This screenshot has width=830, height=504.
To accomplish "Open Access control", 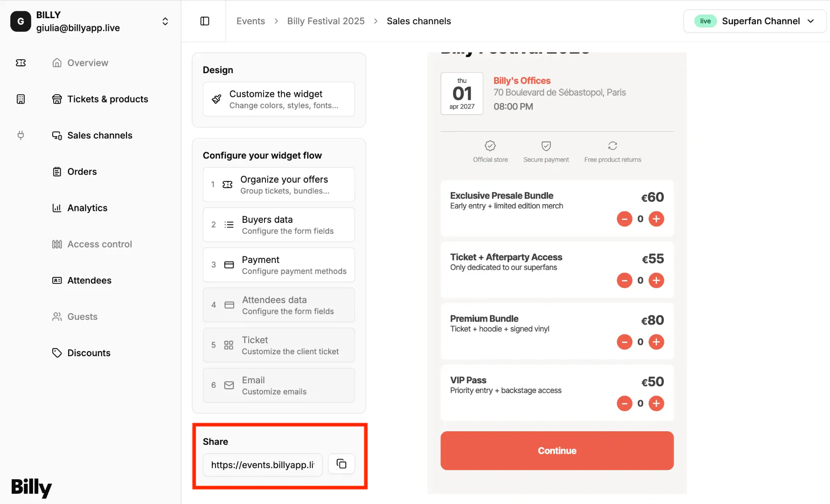I will [92, 244].
